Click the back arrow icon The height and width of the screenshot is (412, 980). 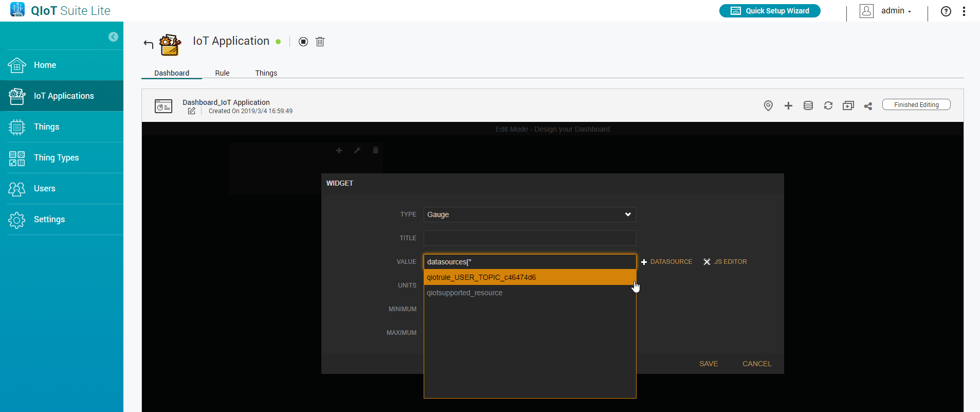[x=149, y=44]
